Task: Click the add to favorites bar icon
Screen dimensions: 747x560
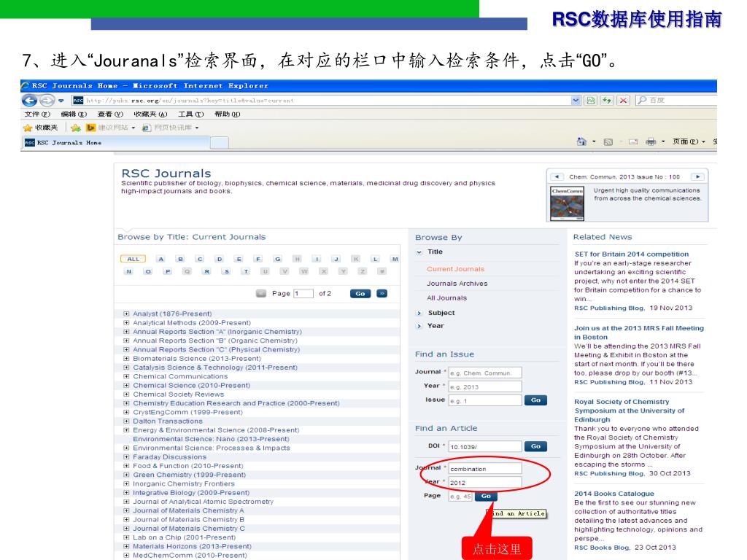Action: click(75, 128)
